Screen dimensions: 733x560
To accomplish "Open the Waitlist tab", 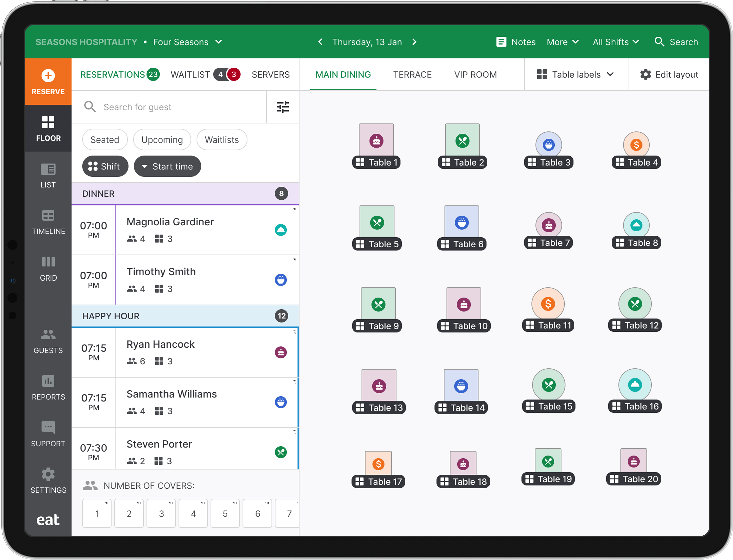I will pos(191,74).
